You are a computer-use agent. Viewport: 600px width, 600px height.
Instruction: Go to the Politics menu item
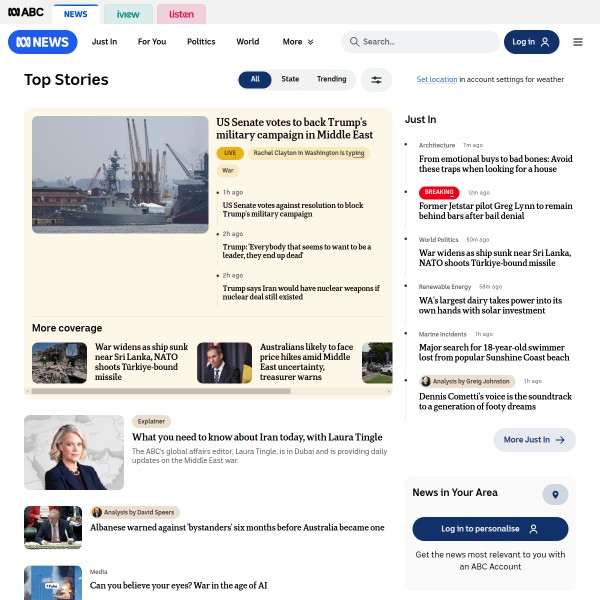201,42
